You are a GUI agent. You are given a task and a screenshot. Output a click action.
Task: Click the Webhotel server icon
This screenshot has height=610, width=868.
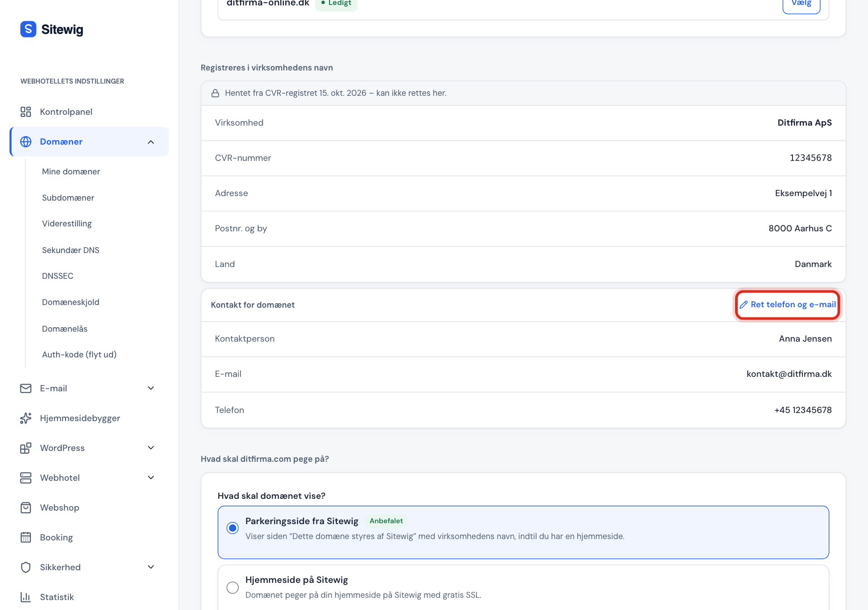click(x=26, y=478)
